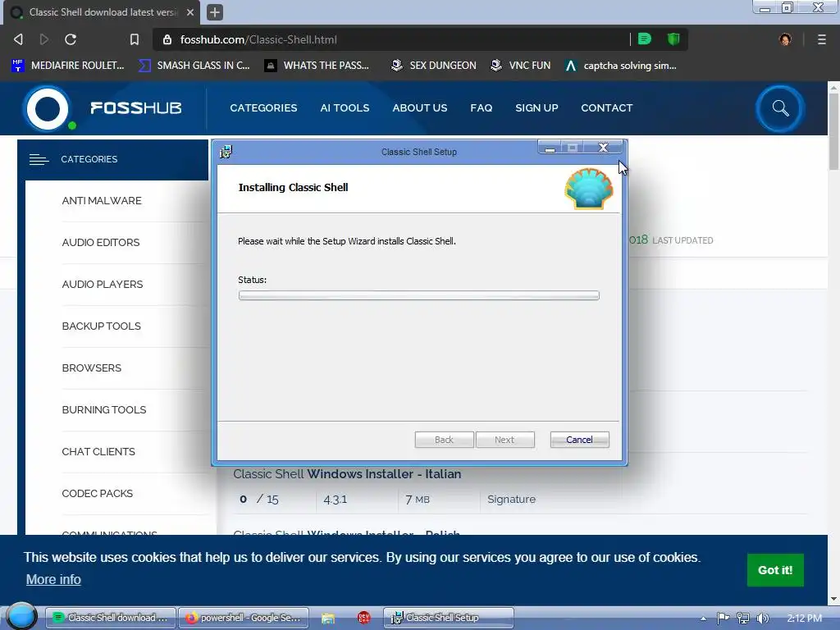The image size is (840, 630).
Task: Close the Classic Shell download tab
Action: (x=190, y=11)
